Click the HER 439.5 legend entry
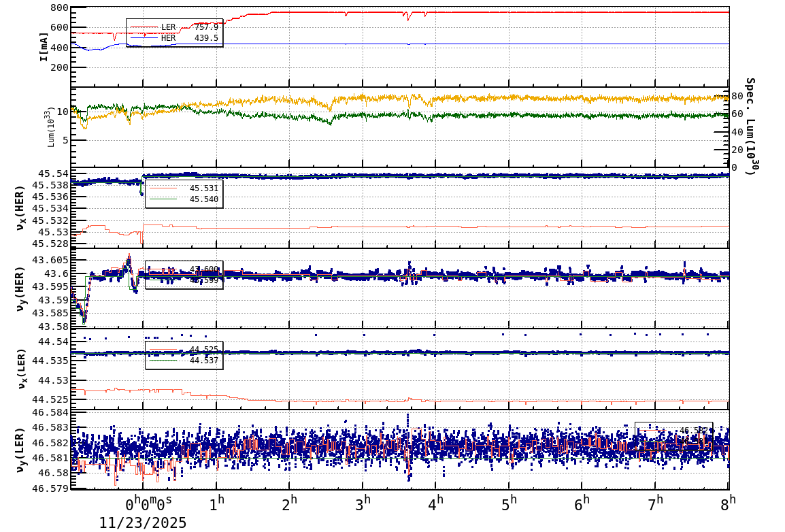Viewport: 785px width, 532px height. [174, 38]
